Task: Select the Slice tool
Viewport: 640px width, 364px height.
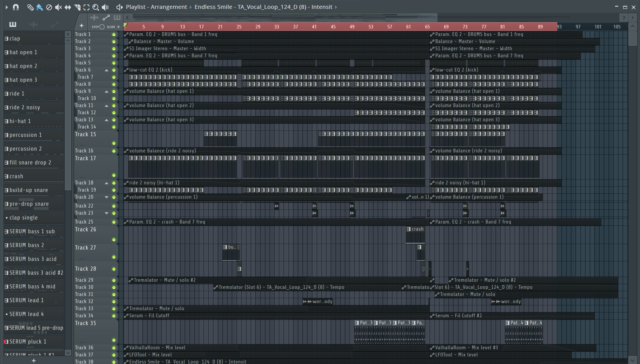Action: (77, 7)
